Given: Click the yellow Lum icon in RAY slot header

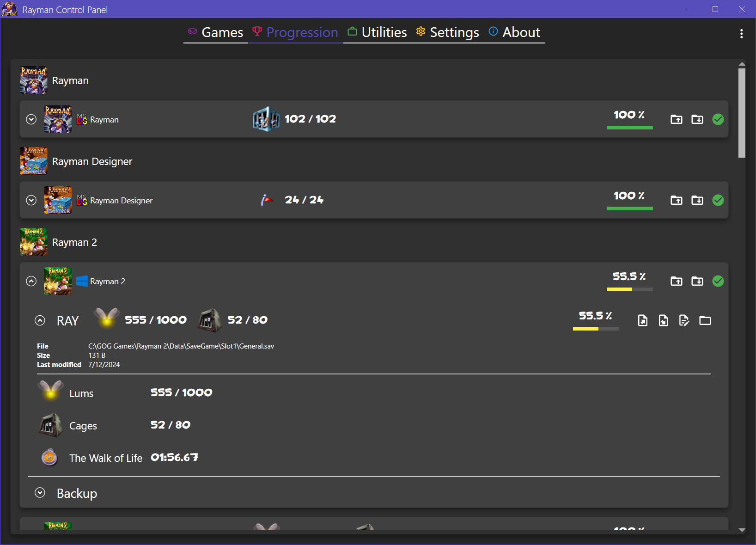Looking at the screenshot, I should (x=107, y=318).
